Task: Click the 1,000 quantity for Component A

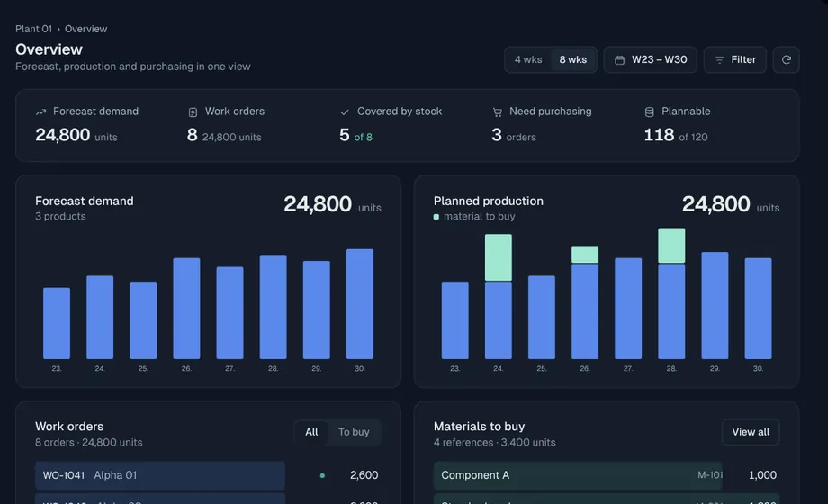Action: [762, 475]
